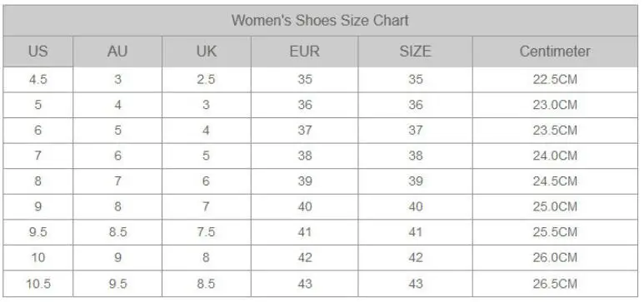
Task: Click the SIZE column header
Action: pyautogui.click(x=415, y=52)
